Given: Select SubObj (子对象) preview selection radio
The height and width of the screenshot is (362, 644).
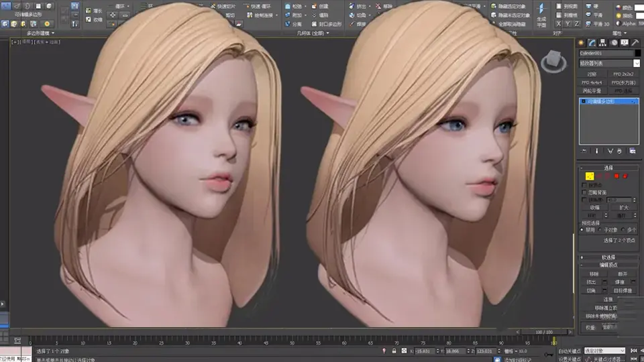Looking at the screenshot, I should 600,230.
